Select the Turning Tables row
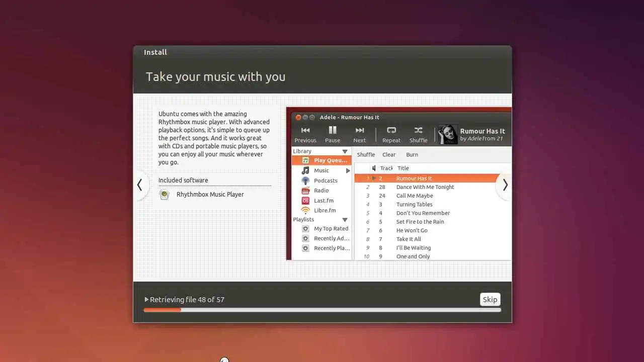The height and width of the screenshot is (362, 644). pyautogui.click(x=433, y=205)
